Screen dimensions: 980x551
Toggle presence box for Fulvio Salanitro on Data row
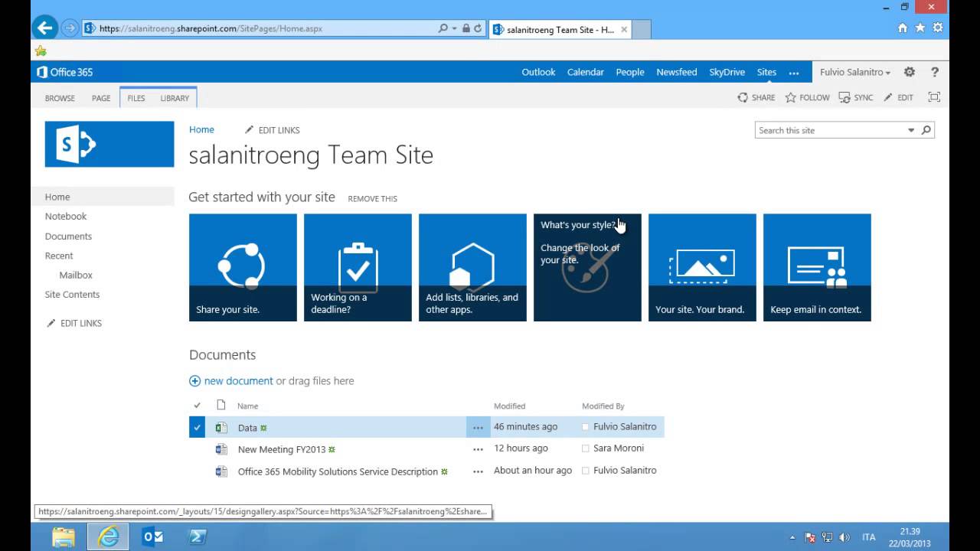point(586,427)
